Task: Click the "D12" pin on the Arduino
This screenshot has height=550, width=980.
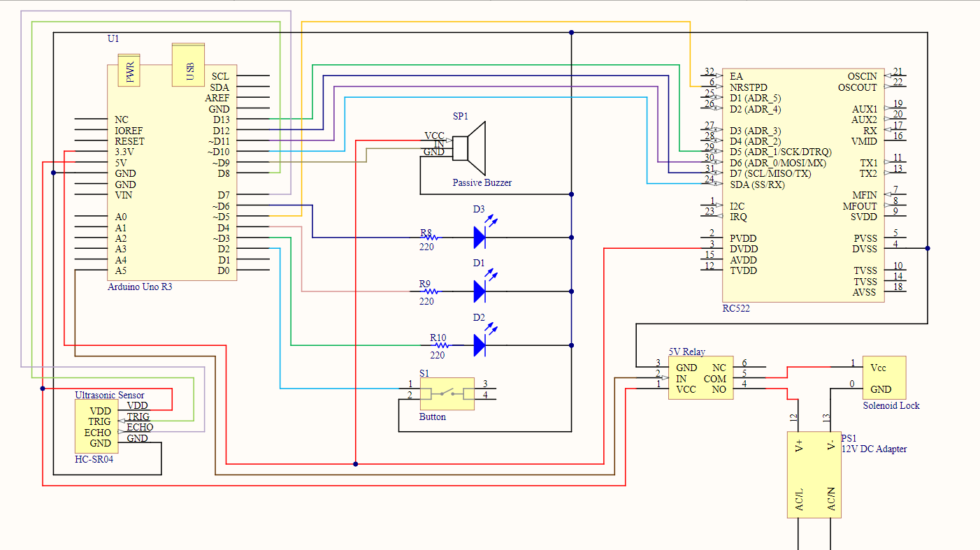Action: point(222,130)
